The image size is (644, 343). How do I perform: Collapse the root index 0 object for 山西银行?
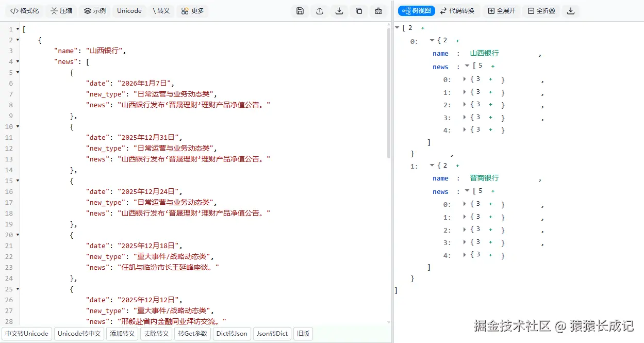tap(432, 41)
